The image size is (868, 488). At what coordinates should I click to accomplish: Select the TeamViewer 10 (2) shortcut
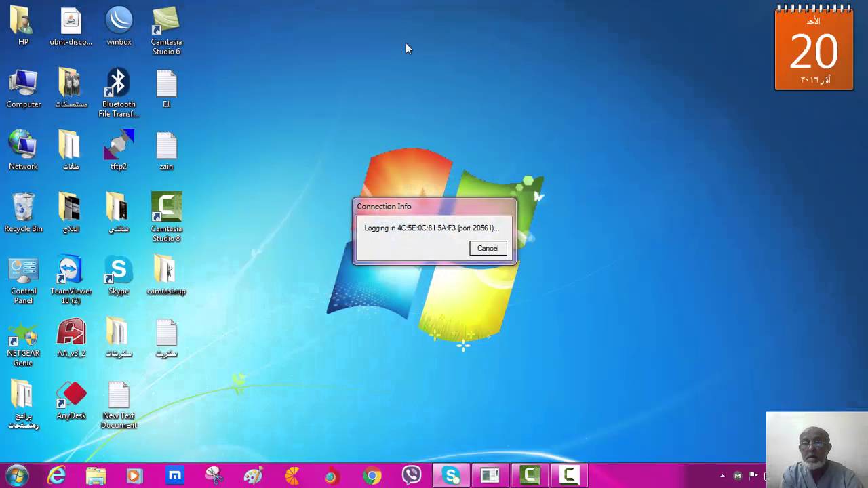tap(71, 280)
